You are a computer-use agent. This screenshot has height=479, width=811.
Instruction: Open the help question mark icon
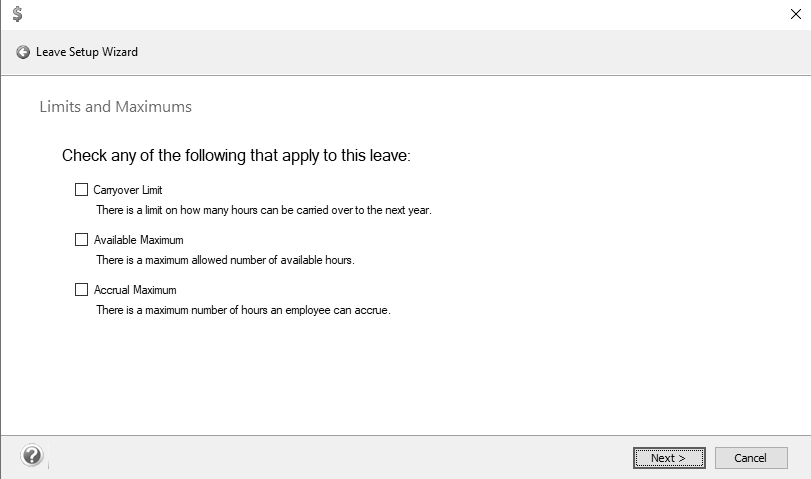pos(32,456)
